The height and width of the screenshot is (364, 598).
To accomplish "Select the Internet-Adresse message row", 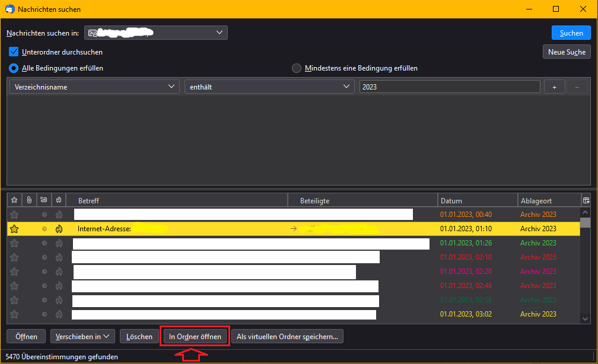I will [294, 229].
